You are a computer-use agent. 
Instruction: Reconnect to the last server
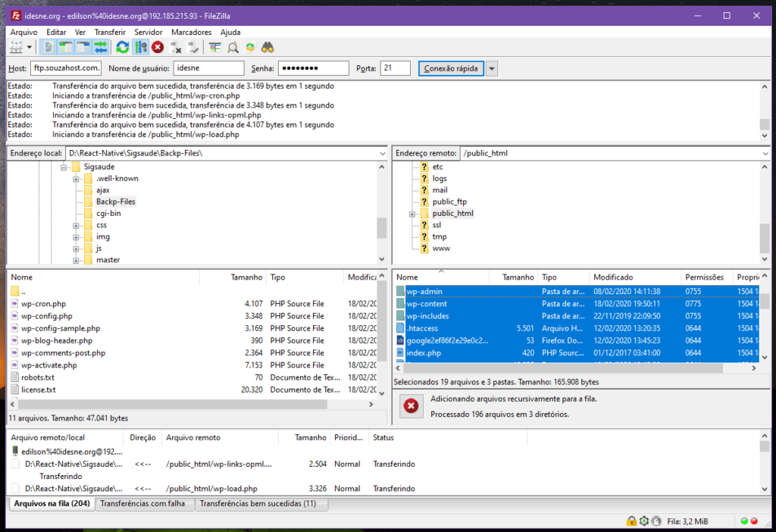[x=193, y=48]
